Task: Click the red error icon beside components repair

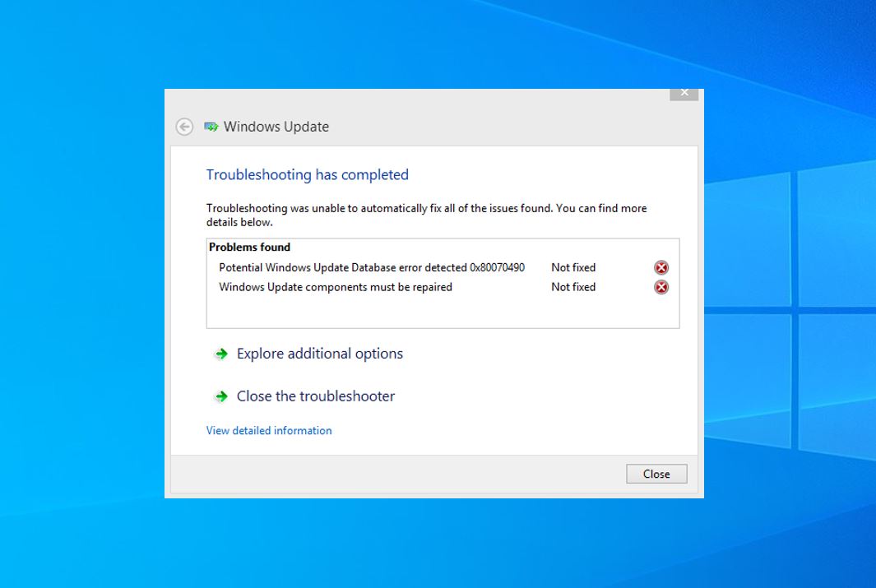Action: [x=660, y=287]
